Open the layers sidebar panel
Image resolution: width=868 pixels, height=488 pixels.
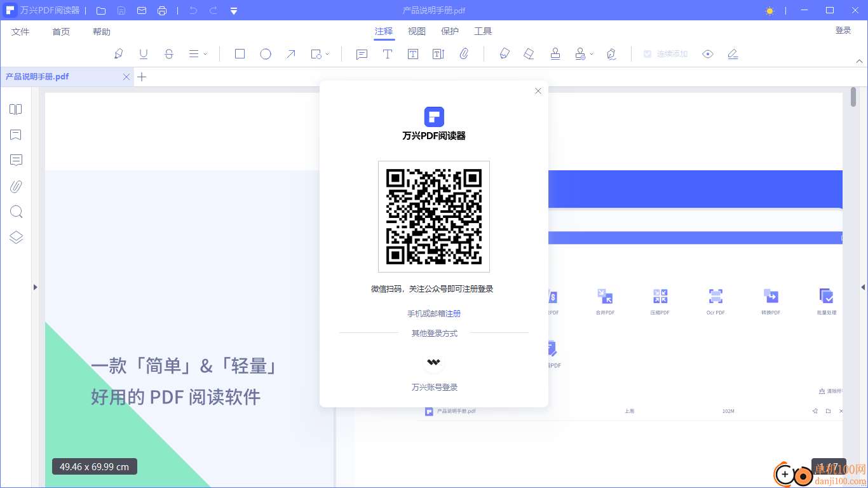(x=16, y=238)
